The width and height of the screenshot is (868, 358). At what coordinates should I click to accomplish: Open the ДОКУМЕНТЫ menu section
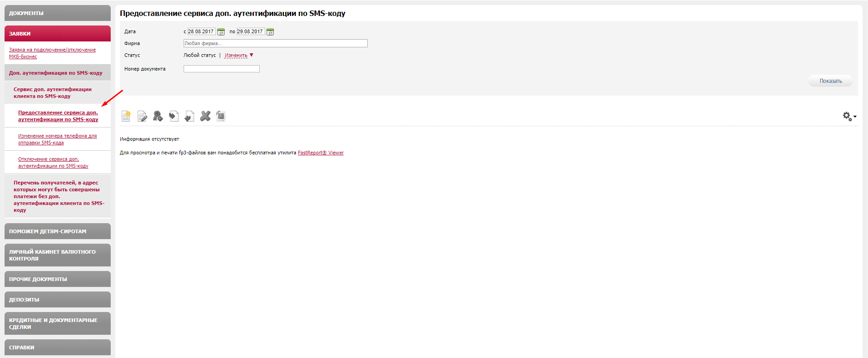pos(57,13)
